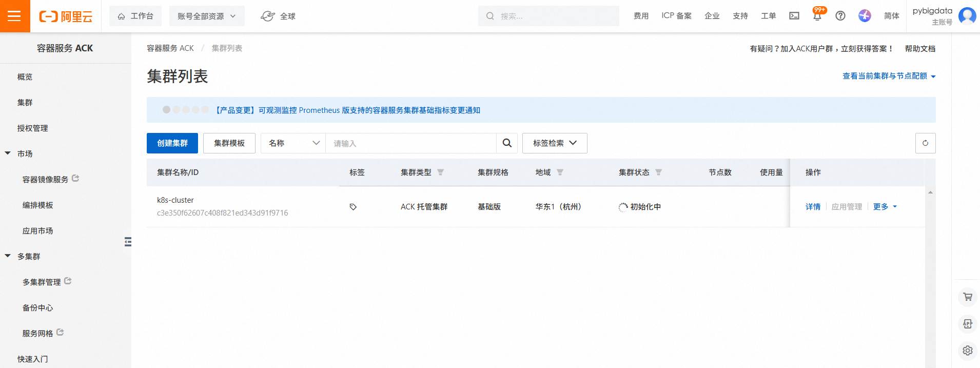This screenshot has height=368, width=980.
Task: Open 企业 in the top bar
Action: 712,16
